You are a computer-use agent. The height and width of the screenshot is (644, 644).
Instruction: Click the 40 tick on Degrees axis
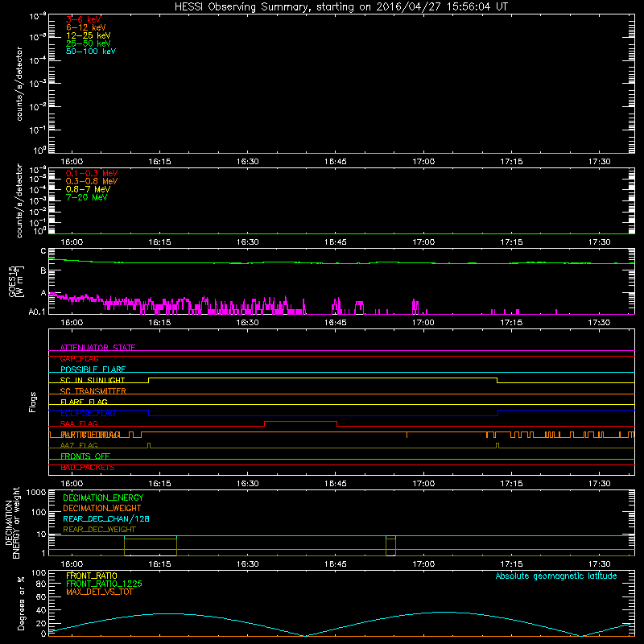(x=42, y=610)
